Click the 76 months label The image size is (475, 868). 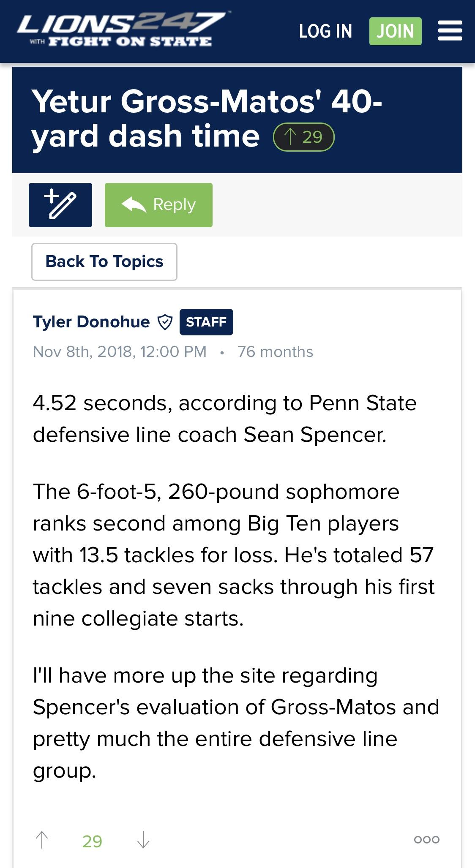pyautogui.click(x=275, y=352)
